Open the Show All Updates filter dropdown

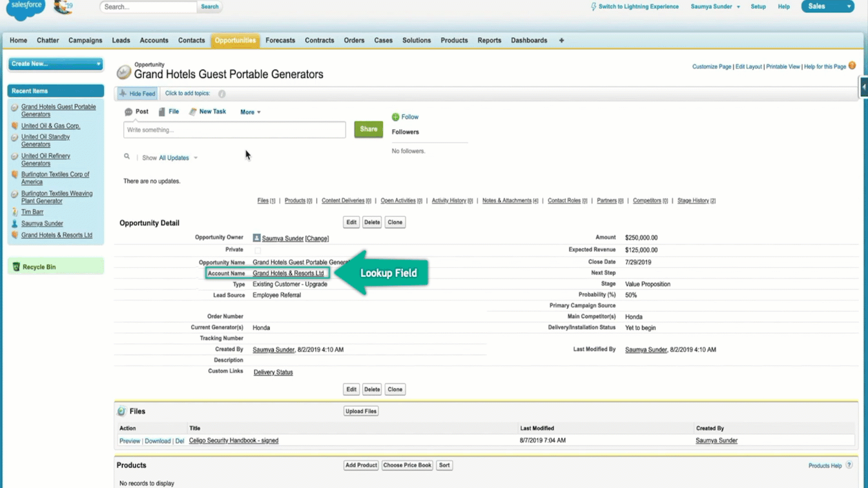(178, 158)
